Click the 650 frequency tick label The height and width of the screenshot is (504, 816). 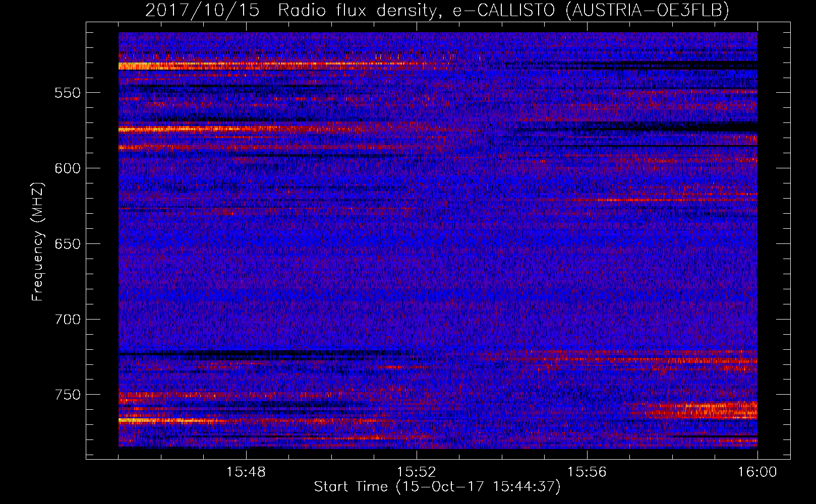click(68, 244)
